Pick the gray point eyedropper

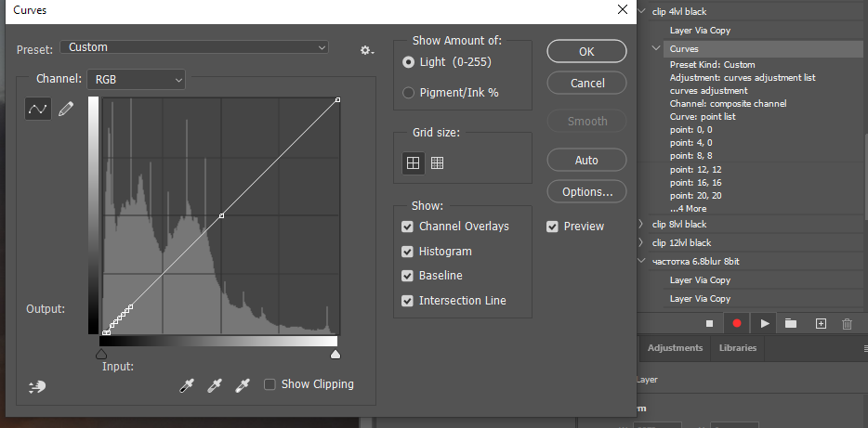[215, 385]
